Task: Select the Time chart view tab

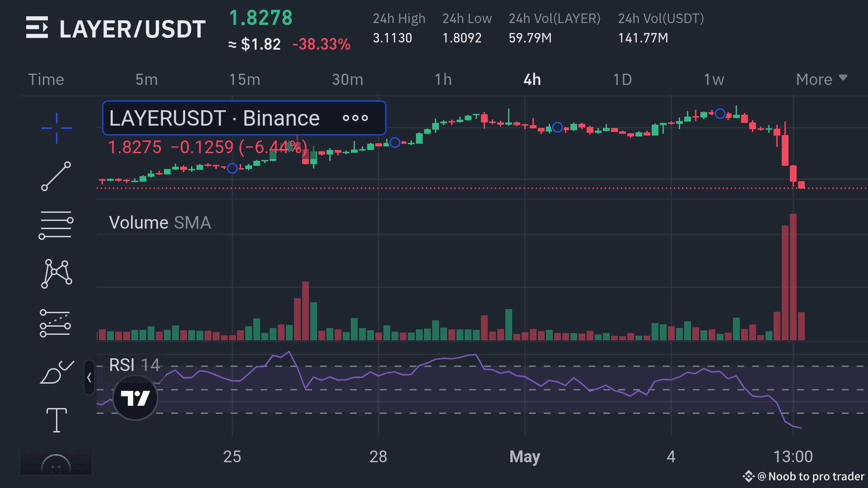Action: pos(46,80)
